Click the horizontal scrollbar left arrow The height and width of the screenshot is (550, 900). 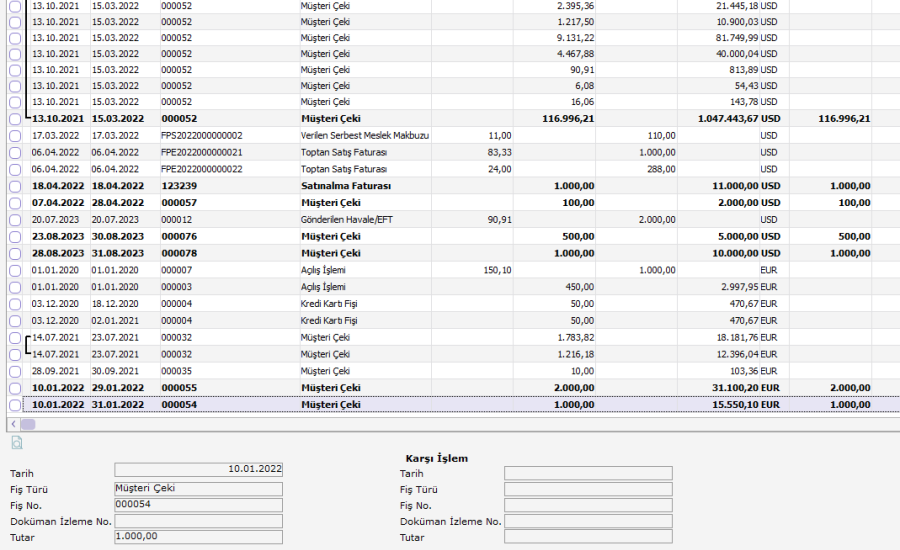click(11, 424)
